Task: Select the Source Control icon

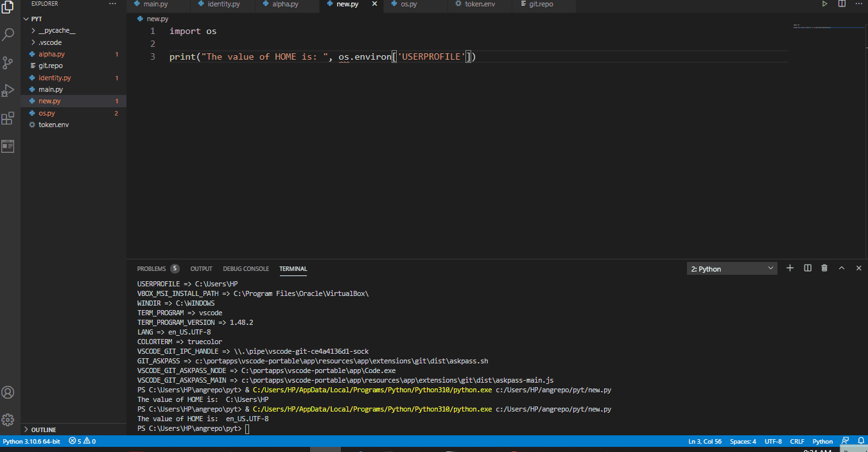Action: pyautogui.click(x=8, y=62)
